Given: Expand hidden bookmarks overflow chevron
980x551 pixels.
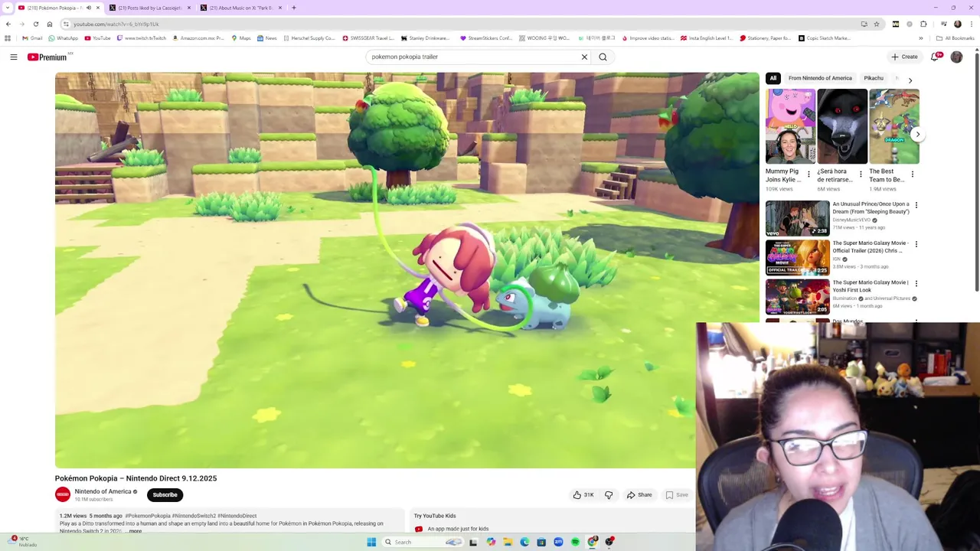Looking at the screenshot, I should tap(921, 38).
